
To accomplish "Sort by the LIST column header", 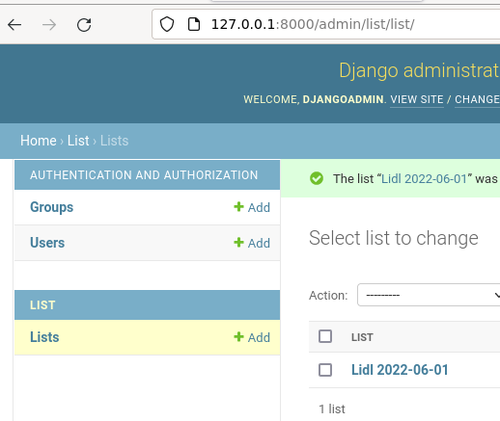I will coord(362,337).
